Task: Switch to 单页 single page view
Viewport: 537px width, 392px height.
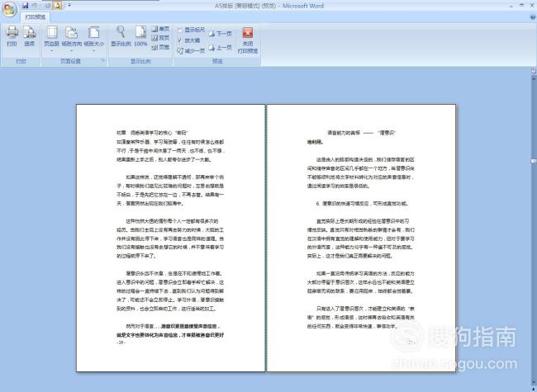Action: click(160, 29)
